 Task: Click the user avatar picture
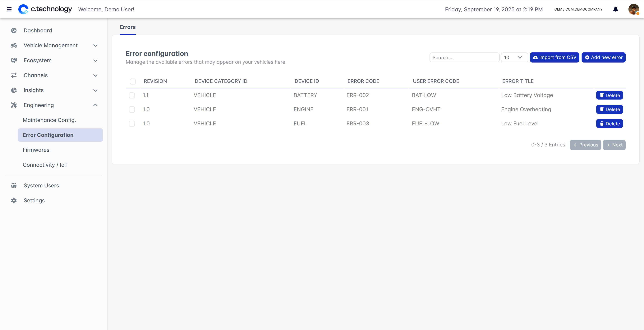(x=633, y=10)
